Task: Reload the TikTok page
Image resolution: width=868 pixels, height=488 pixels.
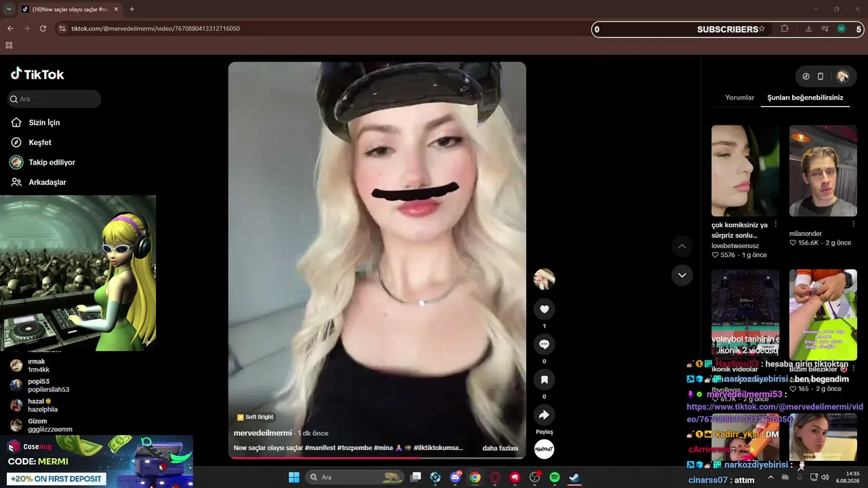Action: click(43, 28)
